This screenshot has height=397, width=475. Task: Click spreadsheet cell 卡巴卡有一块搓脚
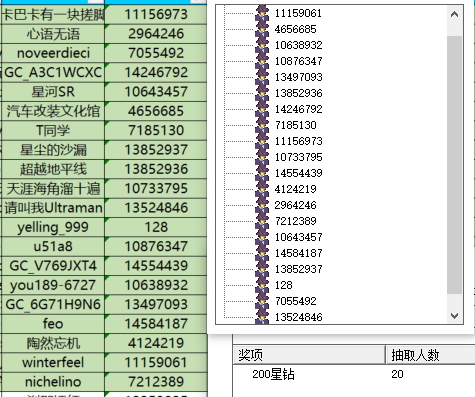(x=53, y=14)
